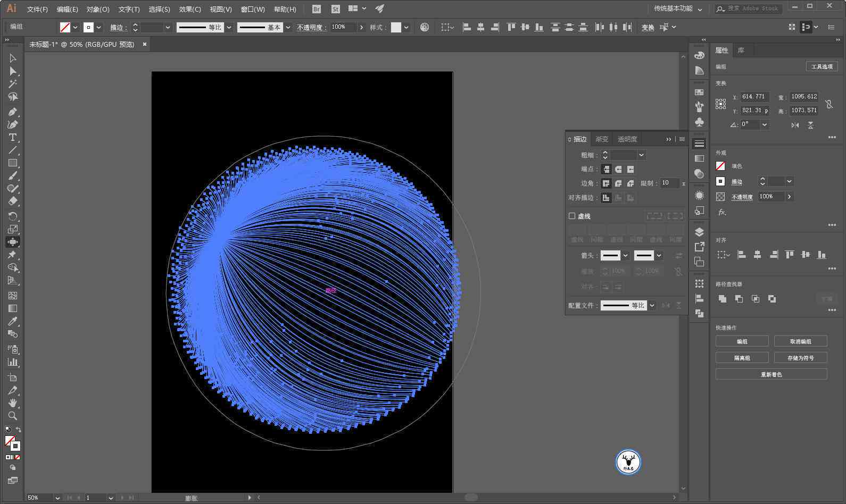The width and height of the screenshot is (846, 504).
Task: Select the Hand tool
Action: pos(13,403)
